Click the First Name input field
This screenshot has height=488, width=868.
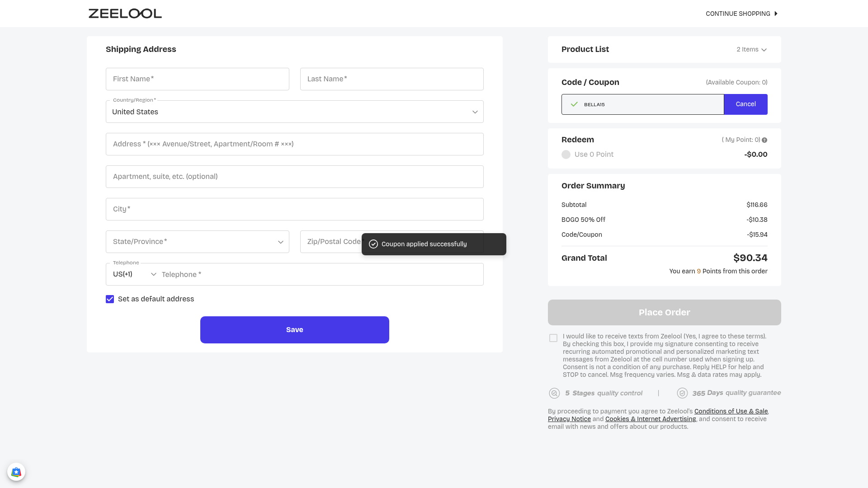[198, 79]
